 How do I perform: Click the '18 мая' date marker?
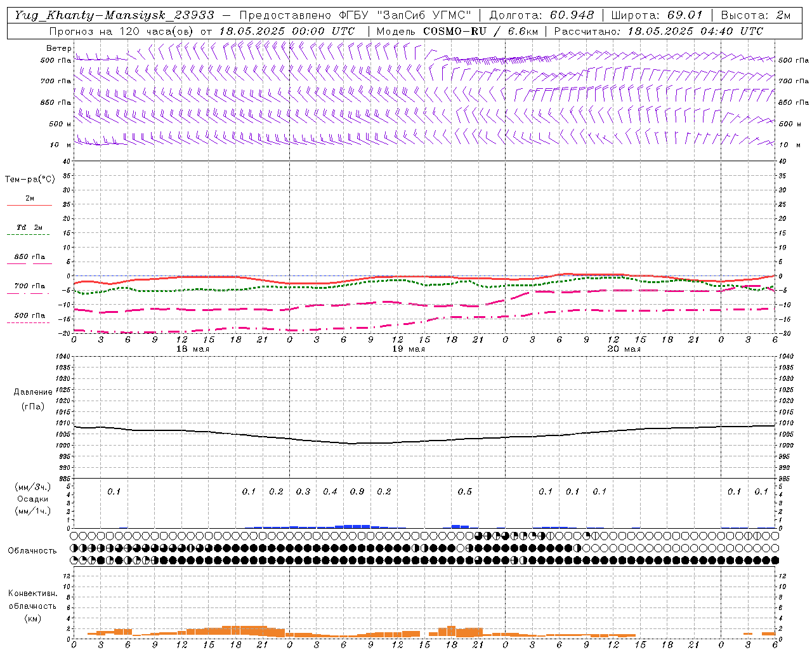(x=192, y=349)
